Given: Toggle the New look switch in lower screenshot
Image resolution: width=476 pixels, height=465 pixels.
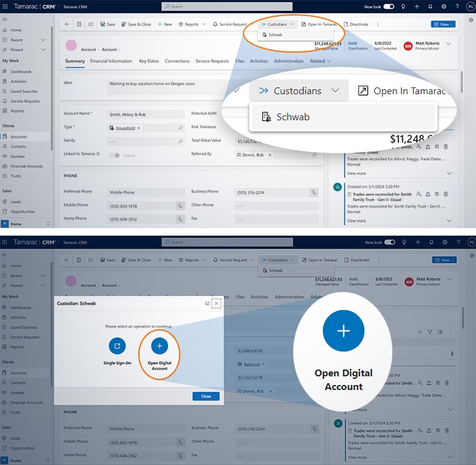Looking at the screenshot, I should 389,242.
